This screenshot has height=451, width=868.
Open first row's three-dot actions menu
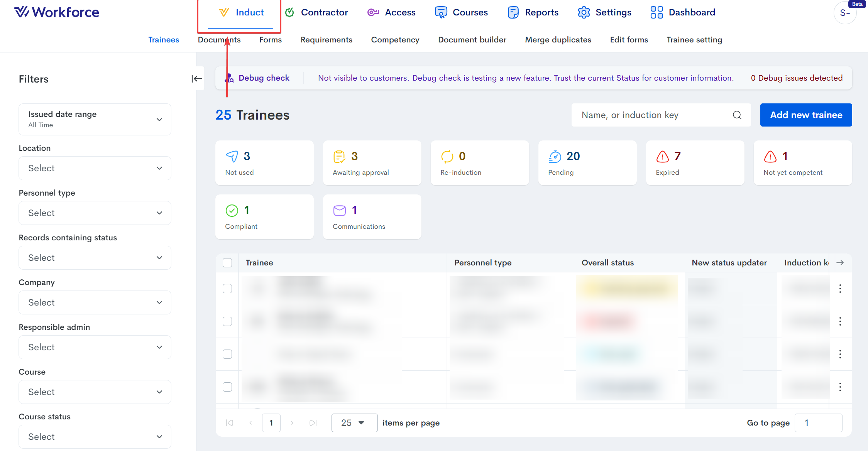point(840,289)
